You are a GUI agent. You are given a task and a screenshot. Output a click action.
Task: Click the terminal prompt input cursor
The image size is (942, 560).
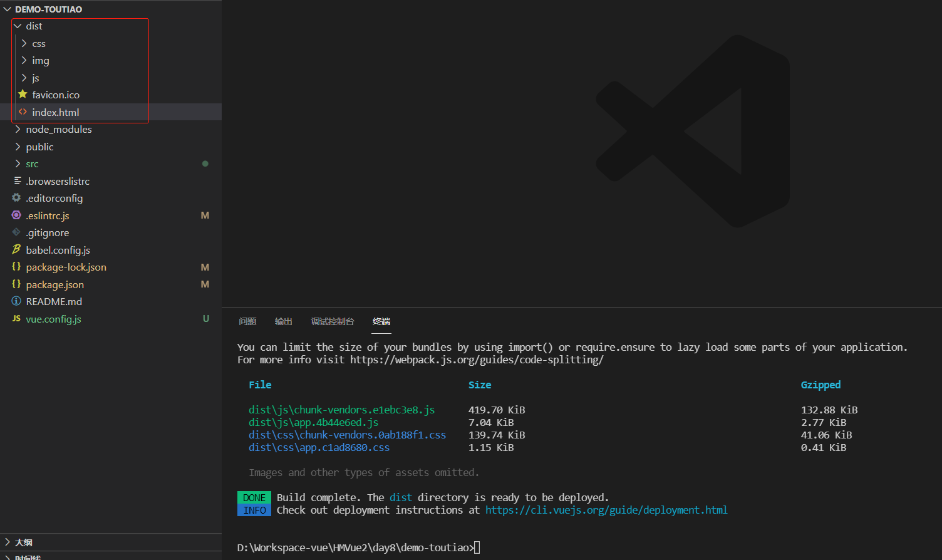click(477, 547)
